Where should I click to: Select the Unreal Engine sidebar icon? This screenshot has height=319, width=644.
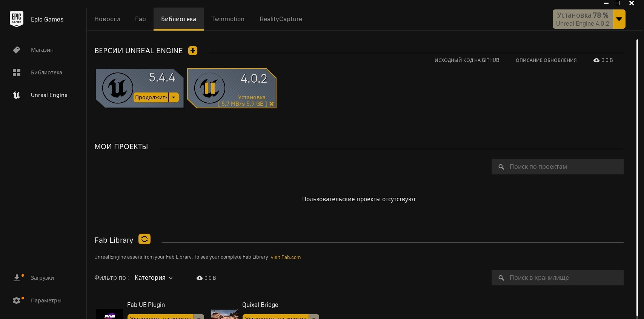(x=17, y=95)
